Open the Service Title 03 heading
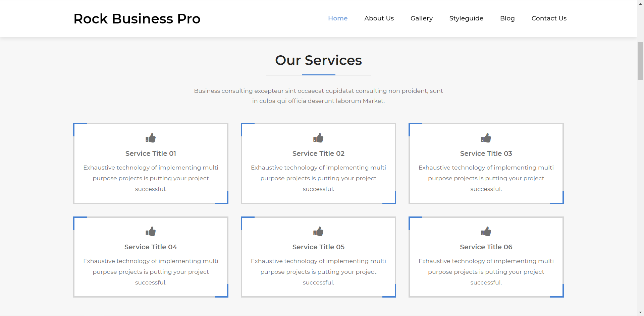The height and width of the screenshot is (316, 644). tap(486, 153)
